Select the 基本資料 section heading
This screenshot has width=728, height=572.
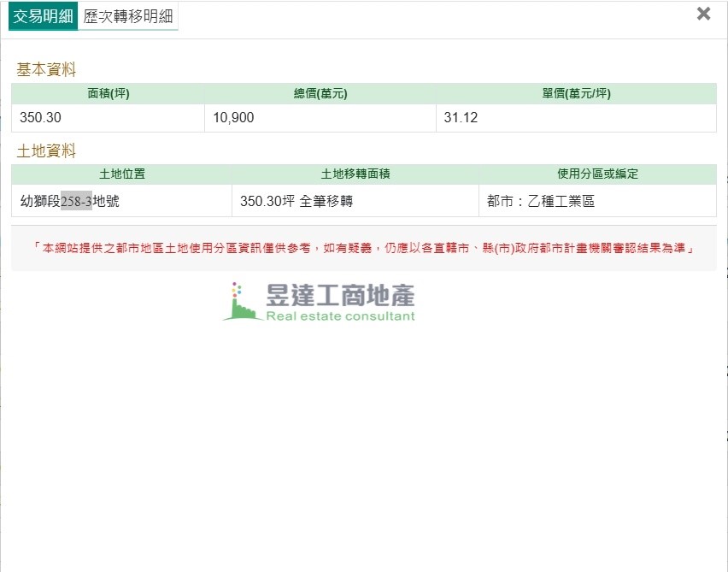(x=47, y=70)
